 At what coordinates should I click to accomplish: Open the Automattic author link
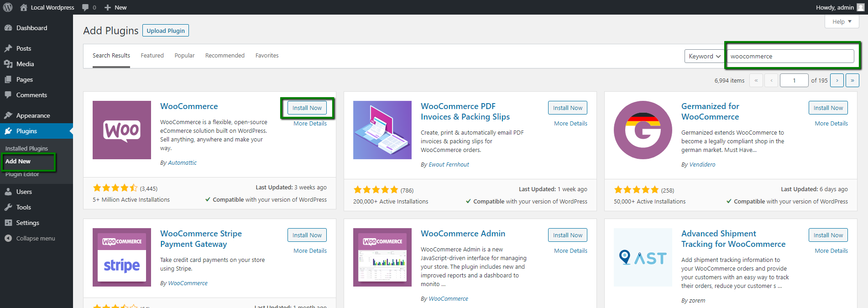[182, 163]
